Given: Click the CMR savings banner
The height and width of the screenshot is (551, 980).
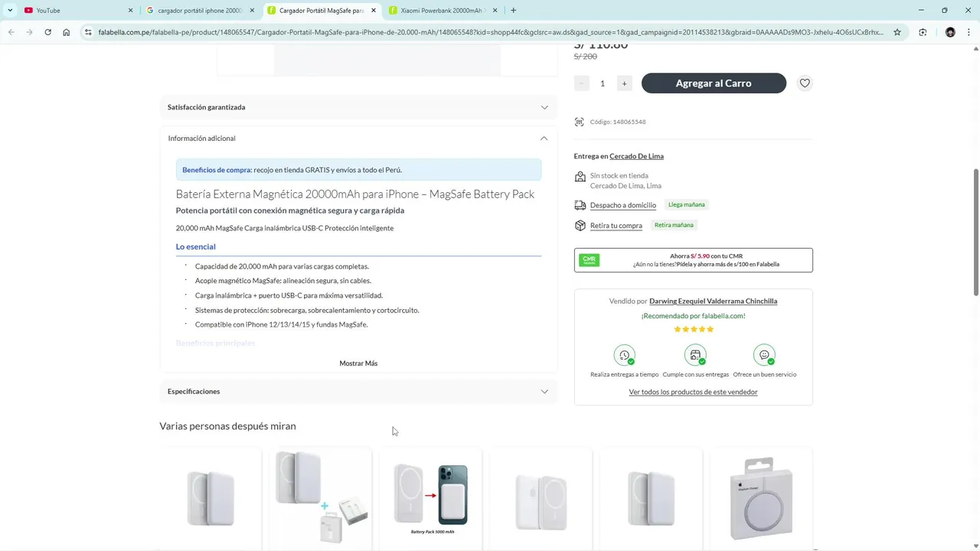Looking at the screenshot, I should pyautogui.click(x=693, y=260).
